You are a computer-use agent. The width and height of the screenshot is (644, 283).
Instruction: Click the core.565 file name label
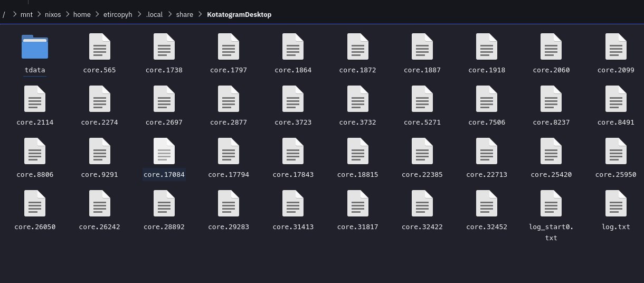coord(99,70)
